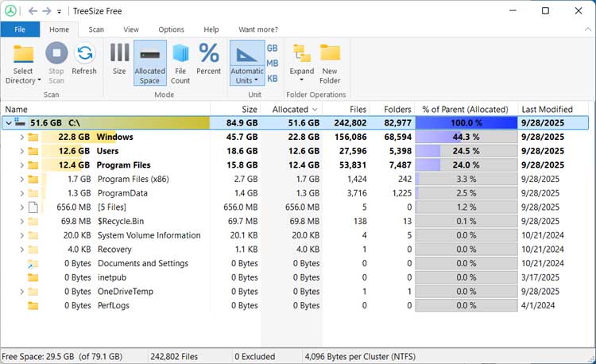Go back using the back arrow
596x364 pixels.
(33, 11)
